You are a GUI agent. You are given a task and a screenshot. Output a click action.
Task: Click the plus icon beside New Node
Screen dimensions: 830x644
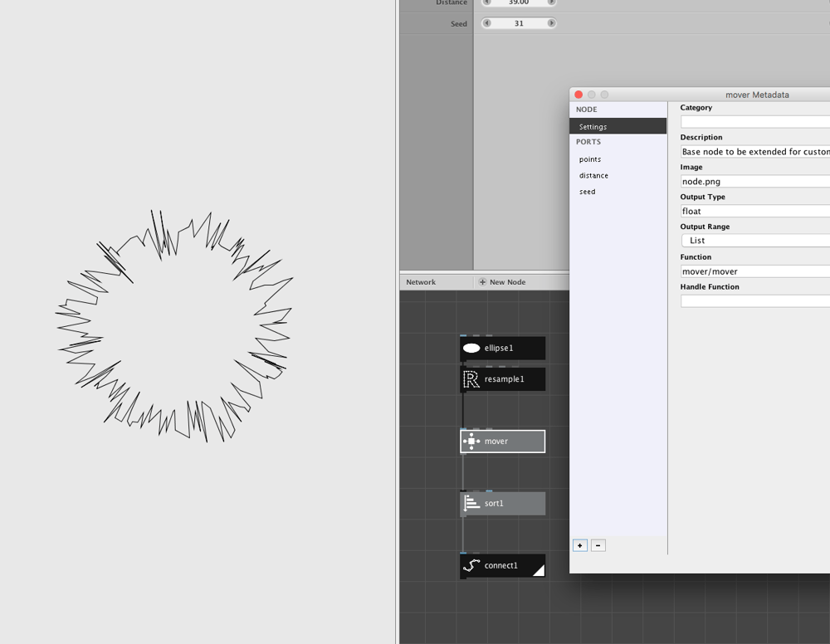[x=482, y=282]
